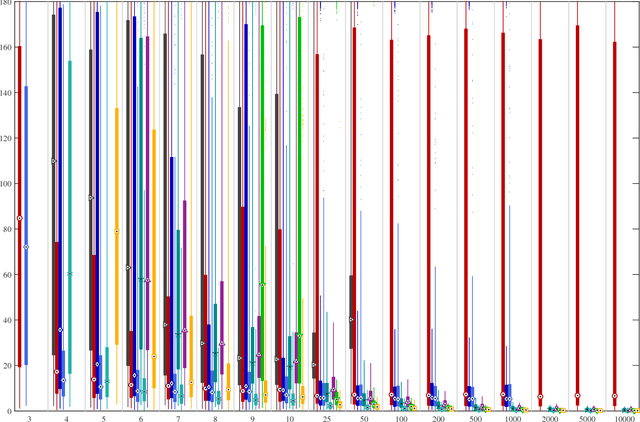Click the y-axis tick label "120"

point(6,138)
